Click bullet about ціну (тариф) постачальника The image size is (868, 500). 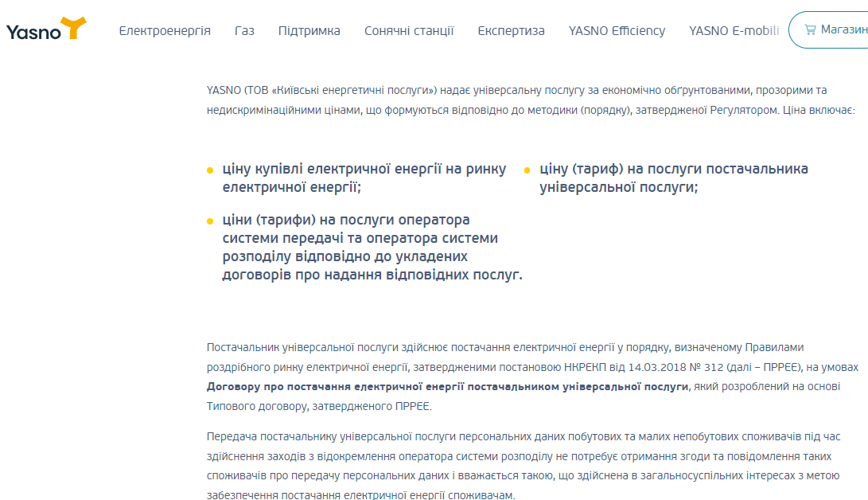tap(674, 178)
